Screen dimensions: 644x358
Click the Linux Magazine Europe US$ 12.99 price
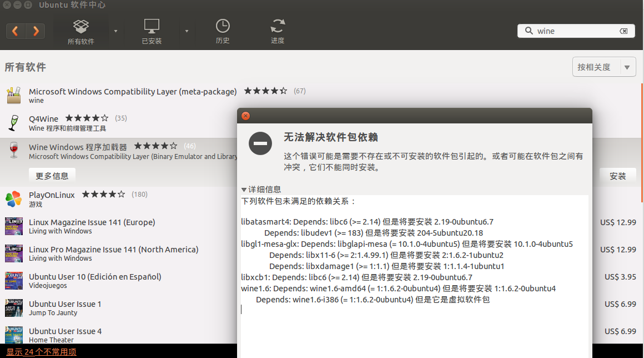tap(618, 222)
